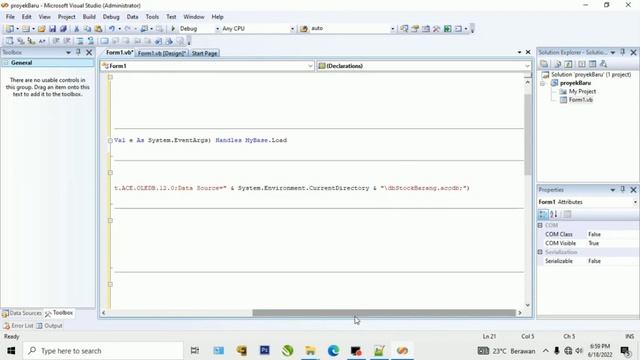The image size is (640, 360).
Task: Click the Open File folder icon
Action: [42, 29]
